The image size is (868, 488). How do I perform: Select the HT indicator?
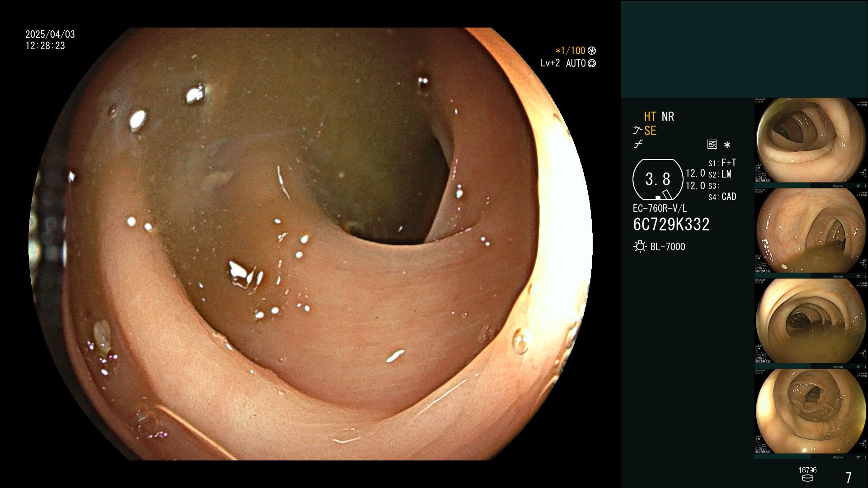[650, 117]
